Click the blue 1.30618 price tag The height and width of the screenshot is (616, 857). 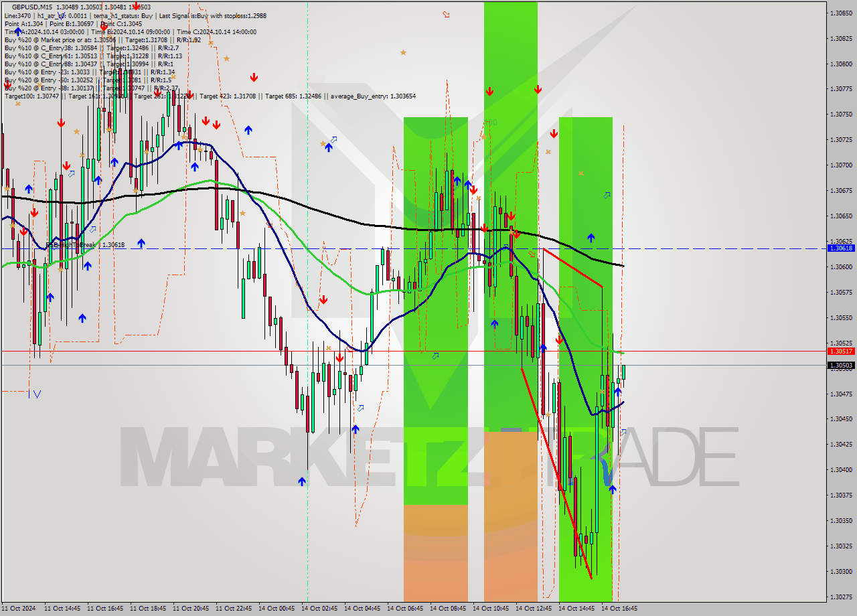pyautogui.click(x=841, y=248)
